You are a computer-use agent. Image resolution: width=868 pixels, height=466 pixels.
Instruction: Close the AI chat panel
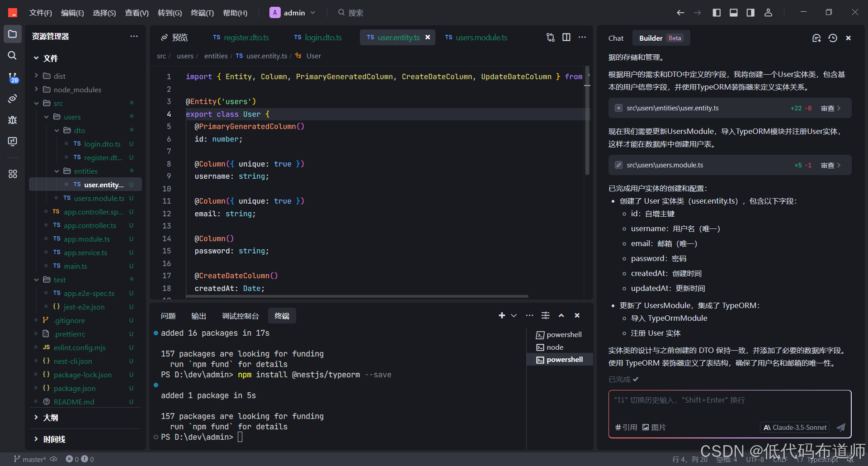pos(849,38)
